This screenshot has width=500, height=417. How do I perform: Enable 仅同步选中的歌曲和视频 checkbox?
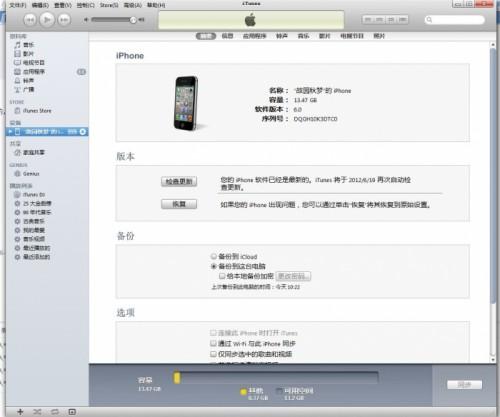[213, 354]
